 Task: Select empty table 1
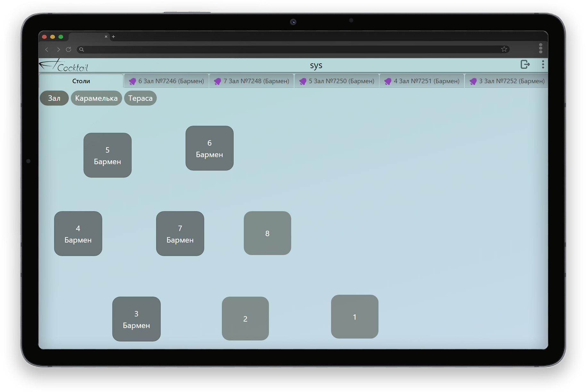(354, 317)
